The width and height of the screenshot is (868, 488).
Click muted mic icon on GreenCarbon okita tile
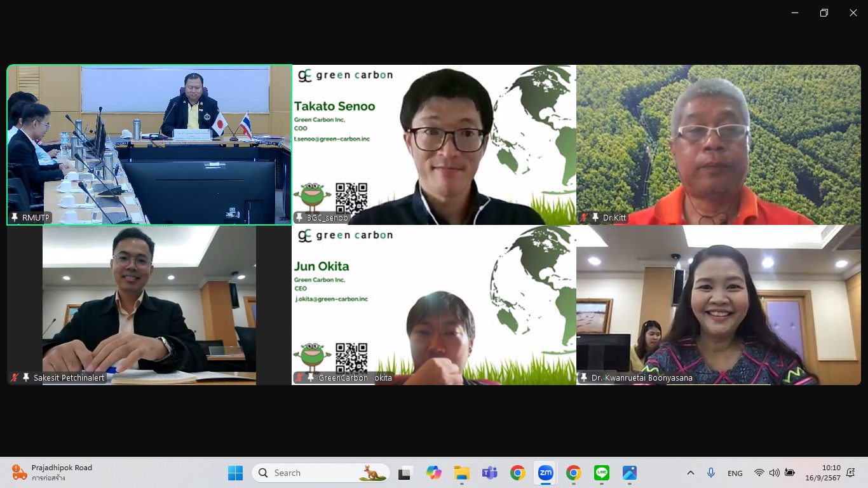click(x=299, y=377)
